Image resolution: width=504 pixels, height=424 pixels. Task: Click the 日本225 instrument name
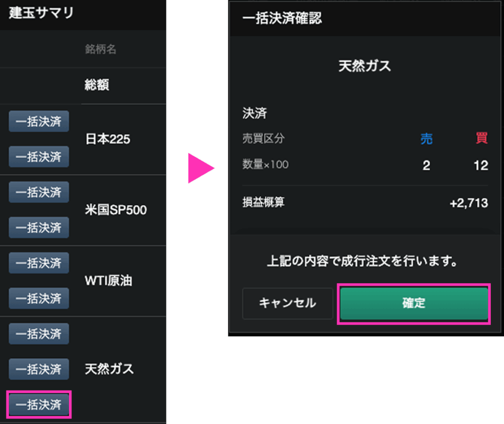[x=107, y=139]
